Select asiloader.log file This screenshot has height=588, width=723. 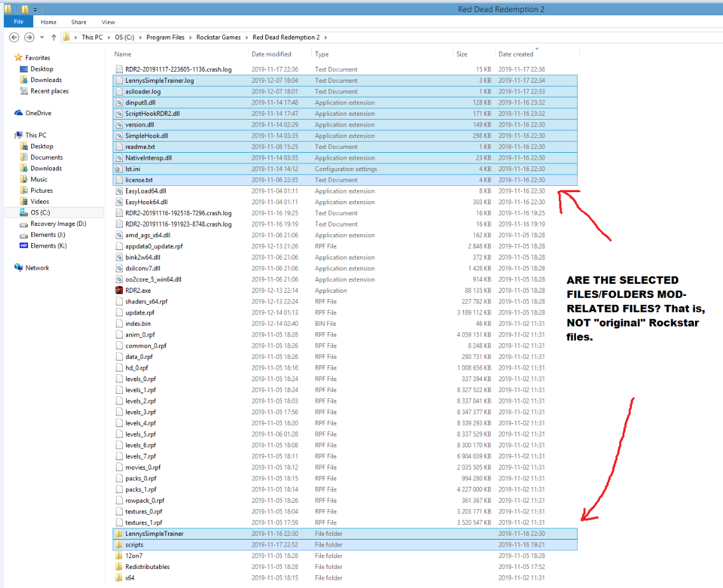click(x=345, y=91)
